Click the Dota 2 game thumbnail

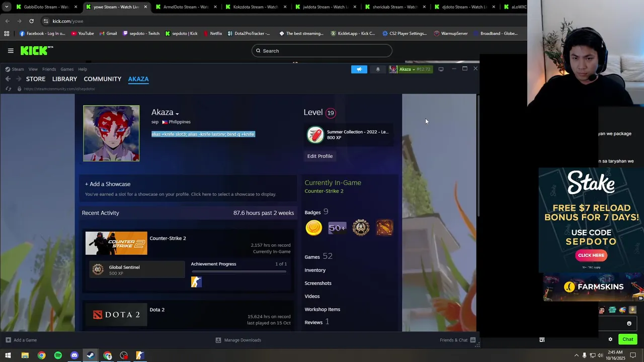tap(116, 315)
